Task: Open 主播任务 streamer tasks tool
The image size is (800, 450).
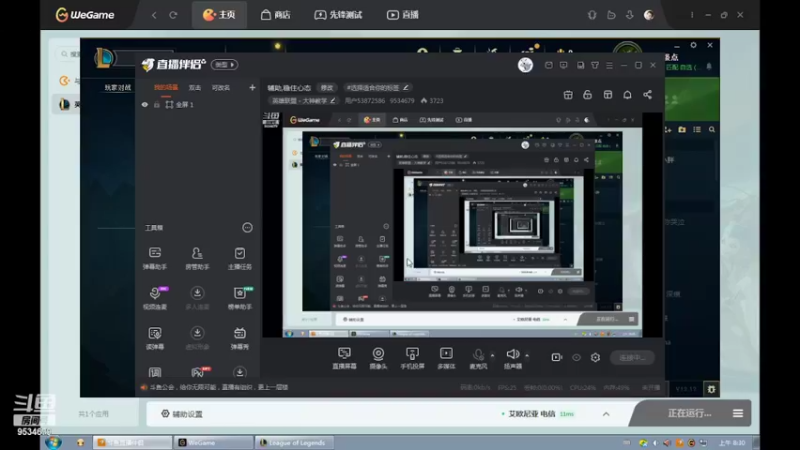Action: (x=239, y=258)
